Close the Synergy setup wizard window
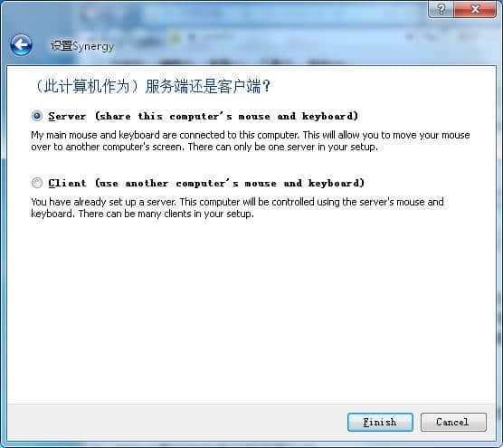This screenshot has height=448, width=503. (475, 9)
